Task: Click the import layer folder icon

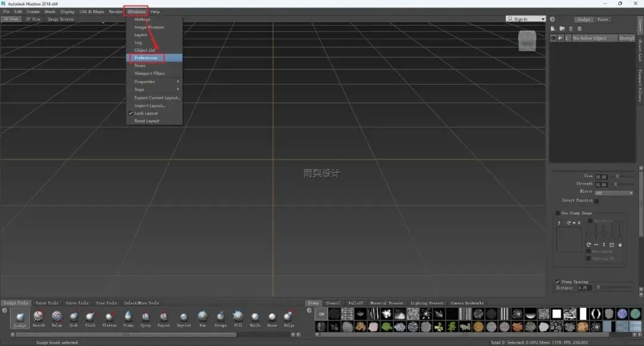Action: pyautogui.click(x=562, y=29)
